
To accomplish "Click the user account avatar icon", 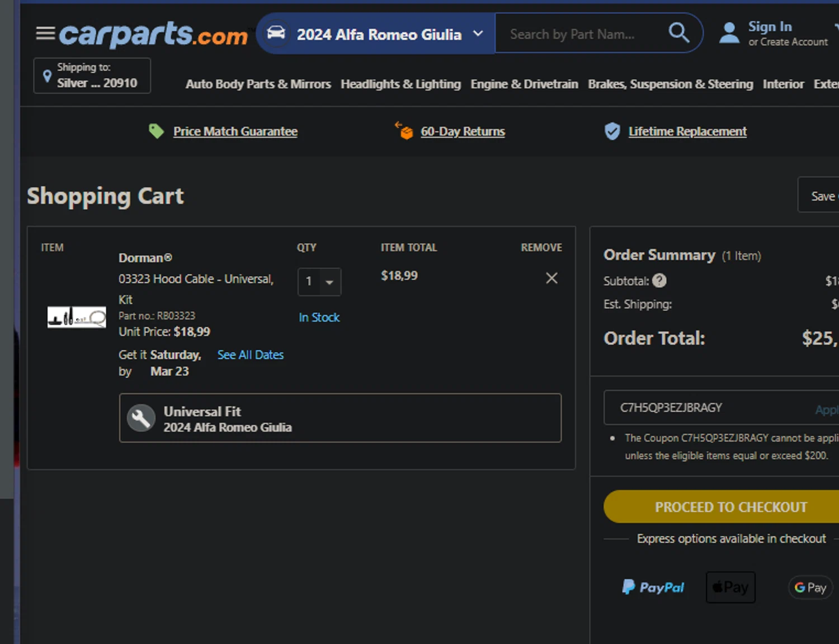I will pos(729,33).
